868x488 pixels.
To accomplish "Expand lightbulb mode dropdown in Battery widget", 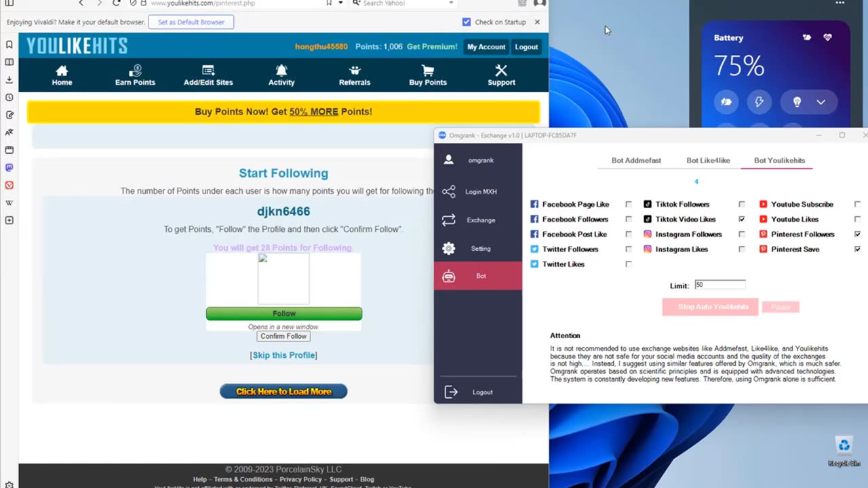I will coord(821,102).
